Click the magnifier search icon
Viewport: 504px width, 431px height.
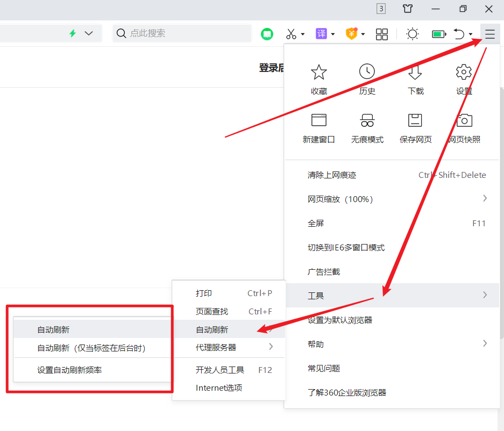click(121, 33)
